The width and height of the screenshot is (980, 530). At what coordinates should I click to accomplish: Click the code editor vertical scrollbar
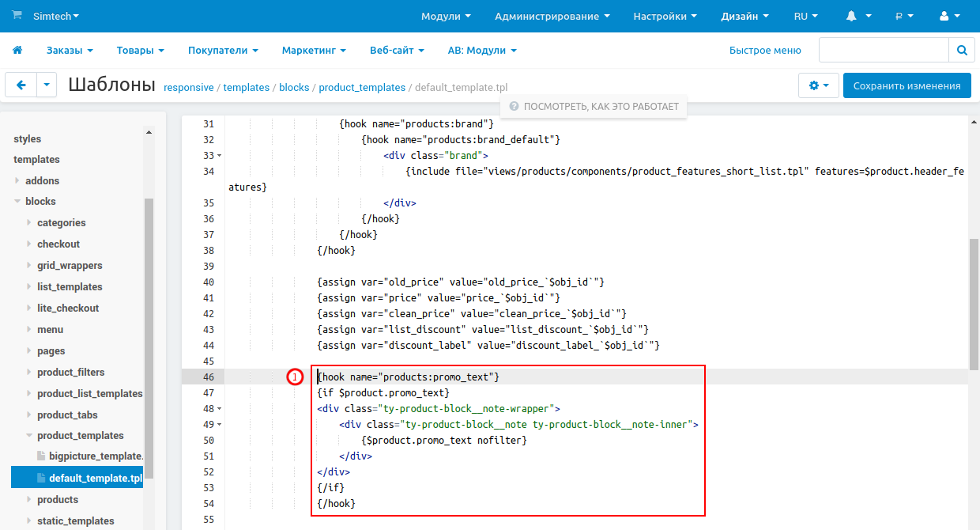pos(974,303)
